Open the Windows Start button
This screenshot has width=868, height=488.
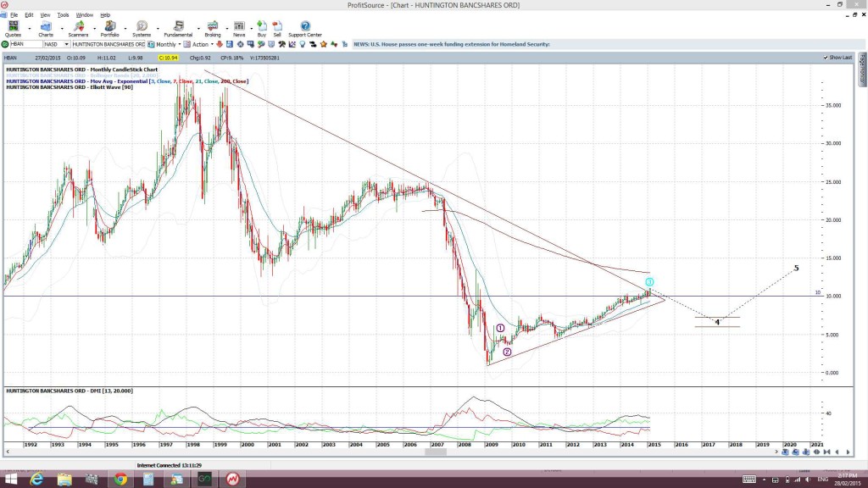[x=10, y=480]
